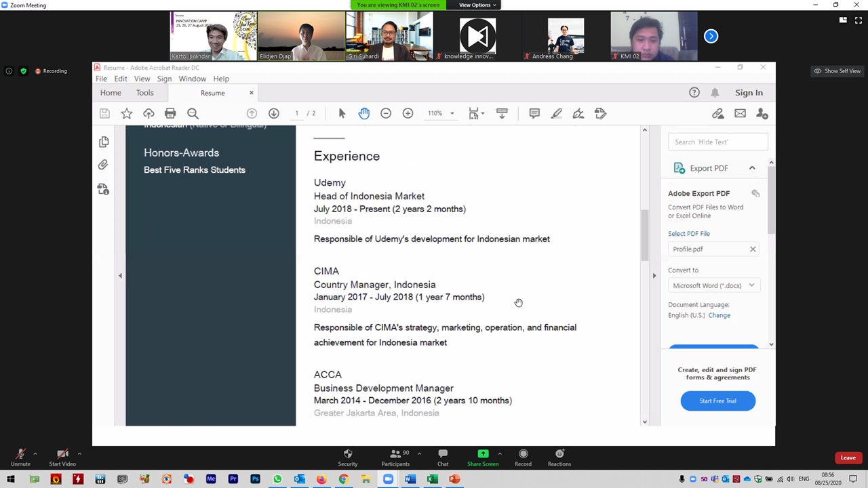This screenshot has height=488, width=868.
Task: Open the View menu
Action: 142,79
